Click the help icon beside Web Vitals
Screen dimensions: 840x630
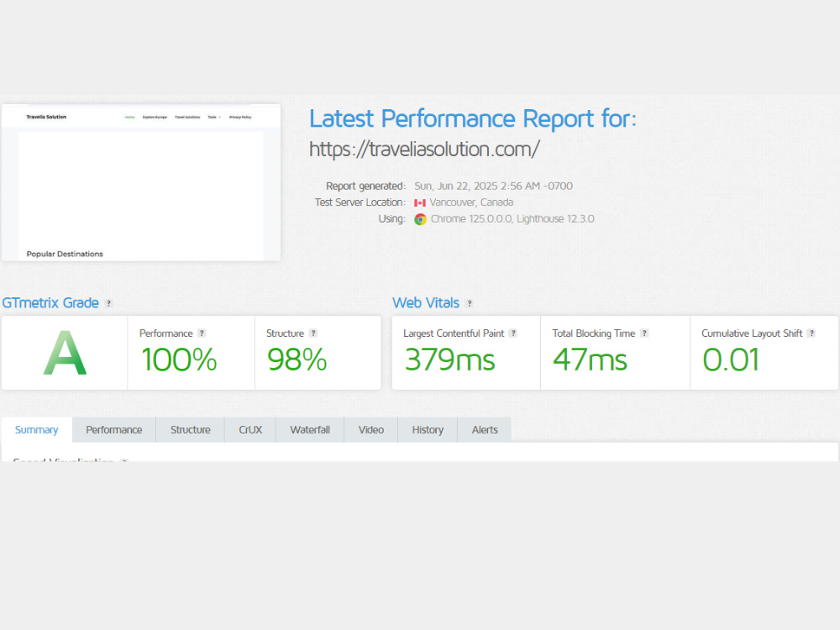click(x=470, y=303)
